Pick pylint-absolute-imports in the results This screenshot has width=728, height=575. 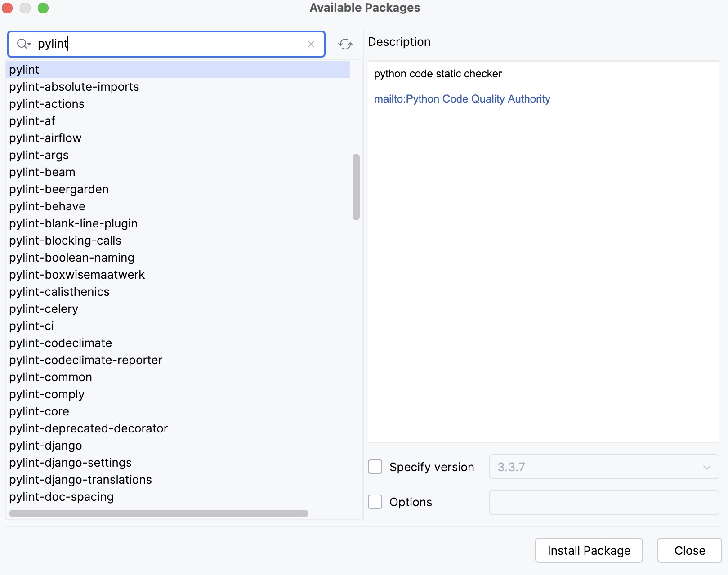[74, 87]
